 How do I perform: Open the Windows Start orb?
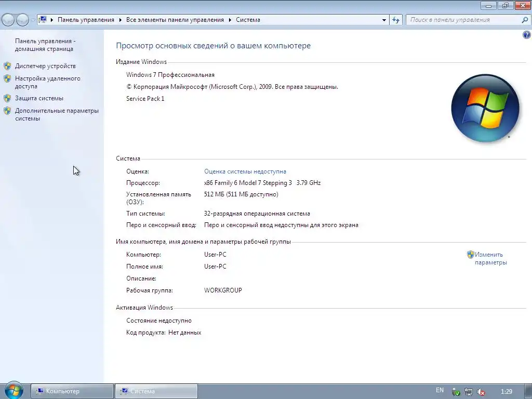[x=14, y=390]
